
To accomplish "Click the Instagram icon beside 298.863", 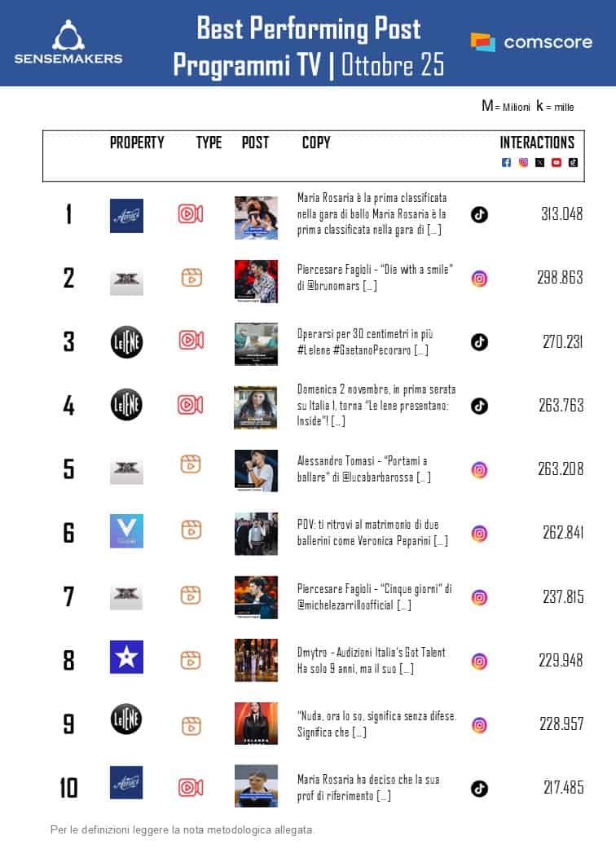I will point(480,279).
